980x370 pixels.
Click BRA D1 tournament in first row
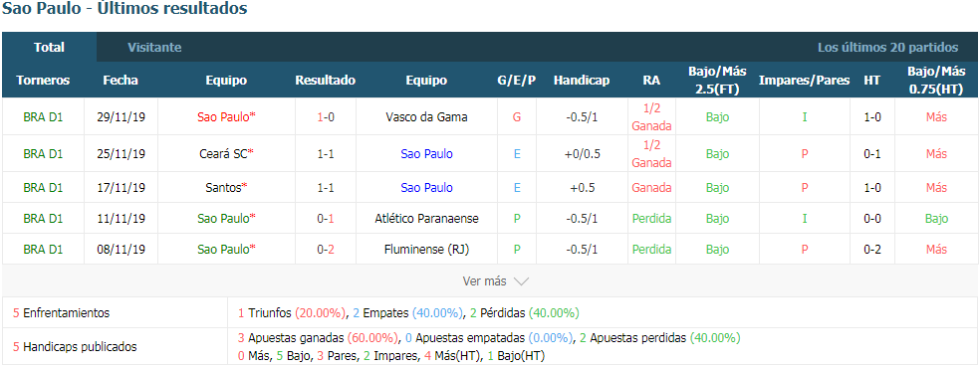coord(43,116)
